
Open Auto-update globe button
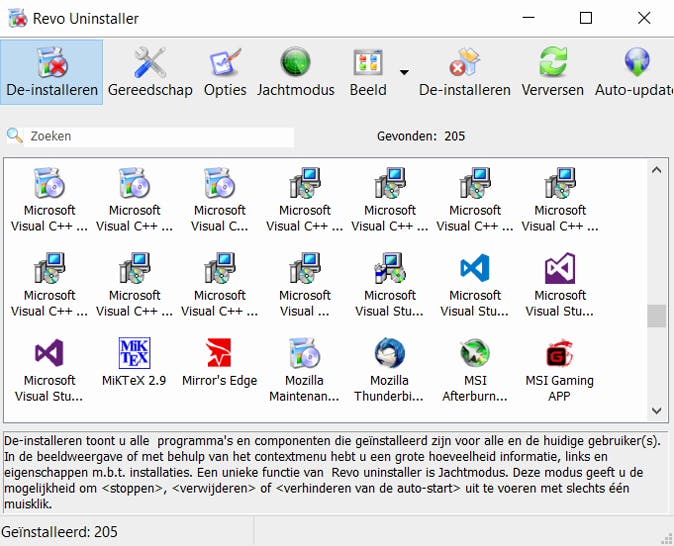(x=634, y=72)
